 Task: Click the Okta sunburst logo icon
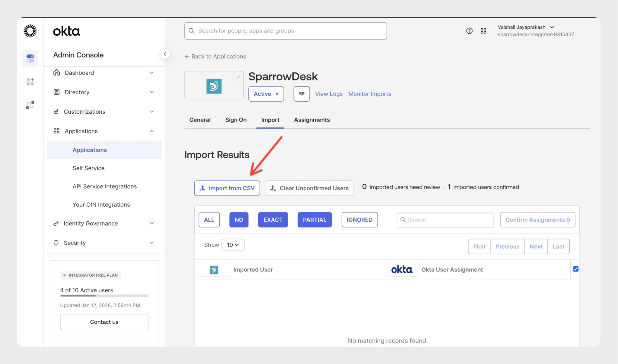coord(30,31)
